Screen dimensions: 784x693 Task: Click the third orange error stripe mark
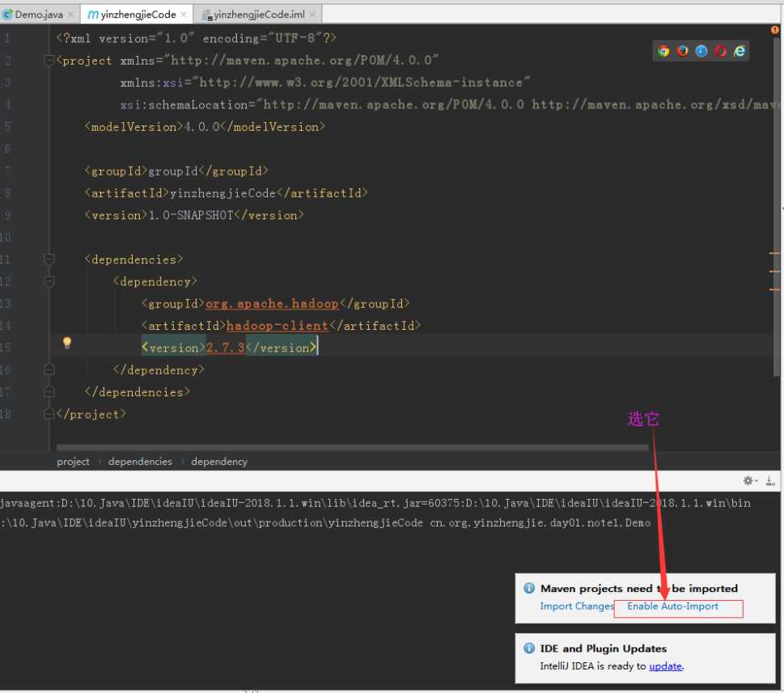[x=774, y=289]
